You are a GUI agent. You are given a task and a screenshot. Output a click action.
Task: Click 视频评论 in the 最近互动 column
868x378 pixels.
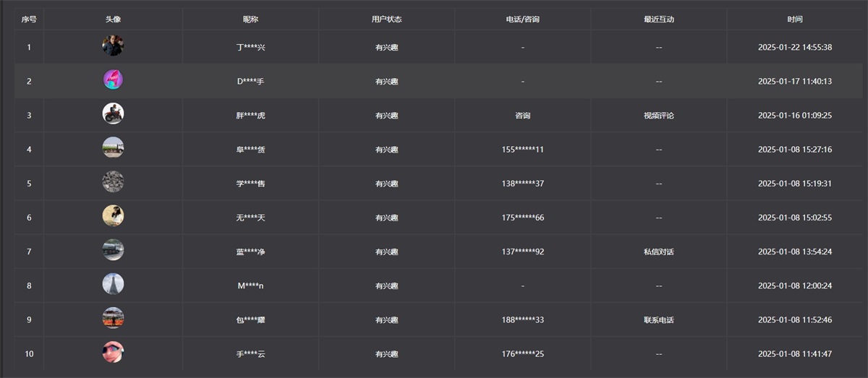(658, 116)
